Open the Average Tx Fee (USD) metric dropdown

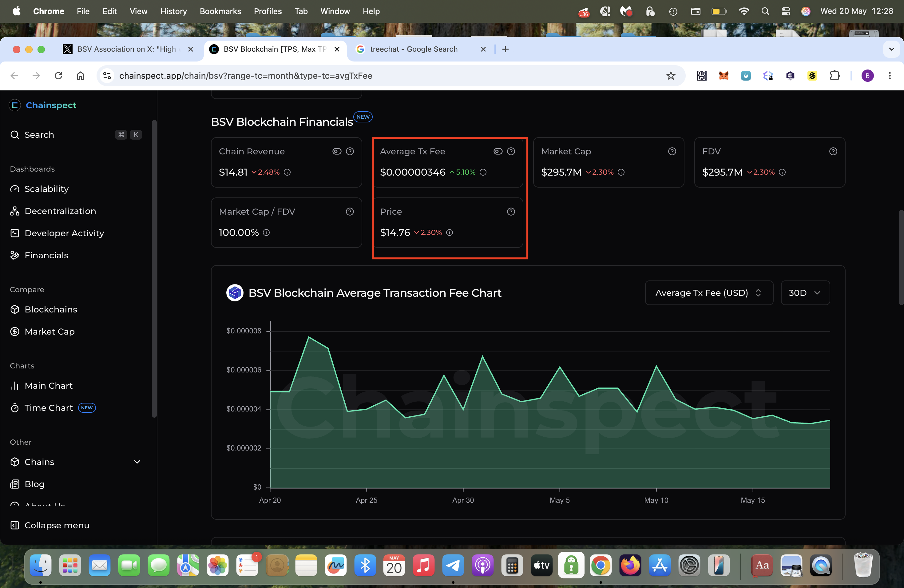click(709, 293)
